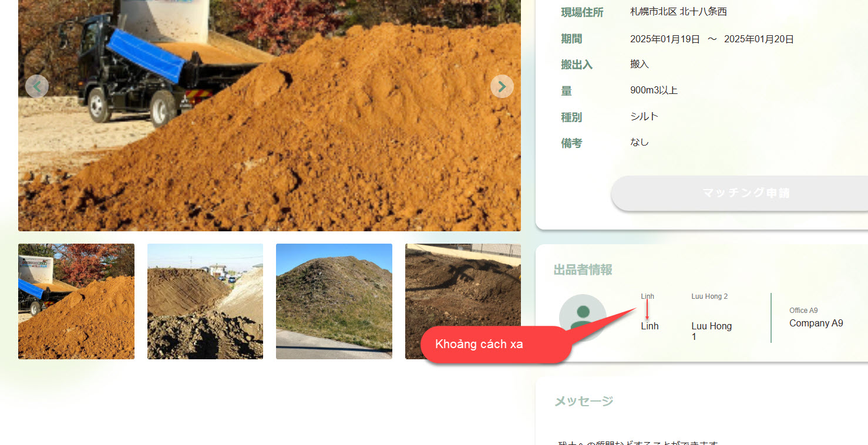This screenshot has width=868, height=445.
Task: Click the address 札幌市北区 北十八条西
Action: pyautogui.click(x=678, y=12)
